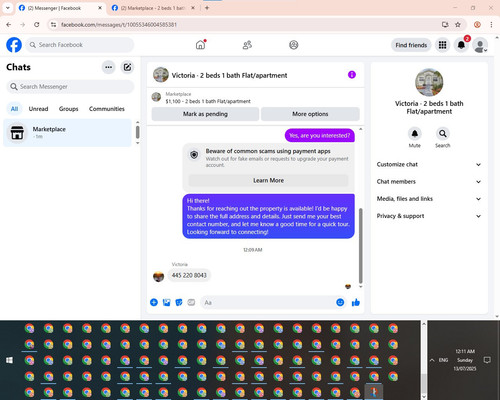Mute the conversation with bell icon
Image resolution: width=500 pixels, height=400 pixels.
pyautogui.click(x=415, y=134)
